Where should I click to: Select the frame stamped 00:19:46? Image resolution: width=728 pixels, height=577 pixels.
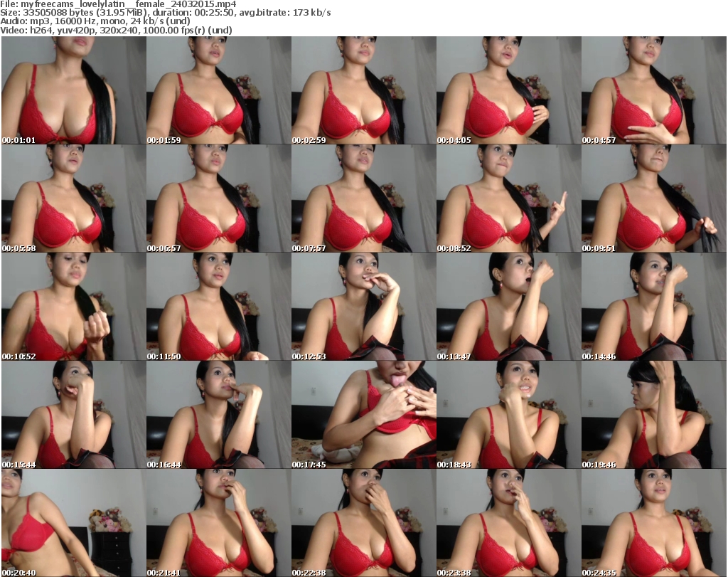click(654, 415)
